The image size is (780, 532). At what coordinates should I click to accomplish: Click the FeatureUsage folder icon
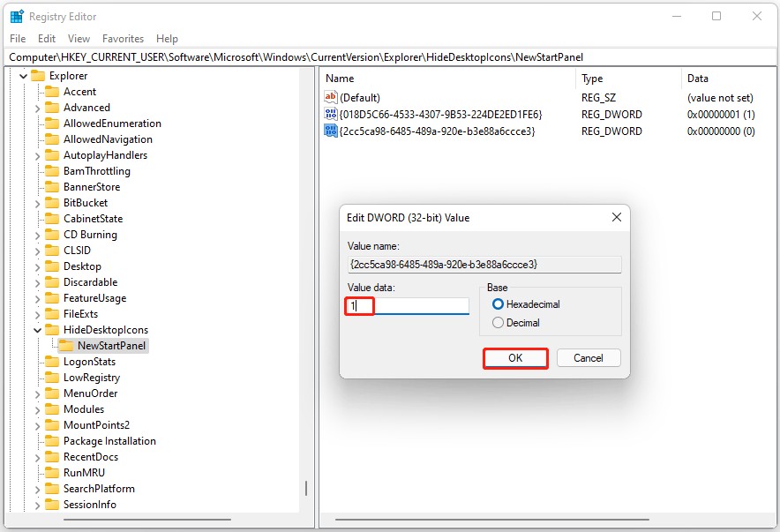(x=52, y=298)
